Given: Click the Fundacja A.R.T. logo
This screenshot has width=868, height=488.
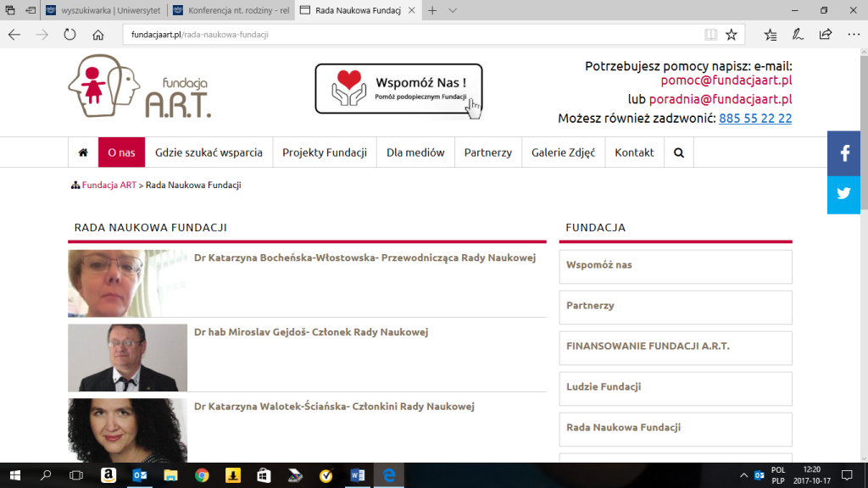Looking at the screenshot, I should tap(140, 86).
